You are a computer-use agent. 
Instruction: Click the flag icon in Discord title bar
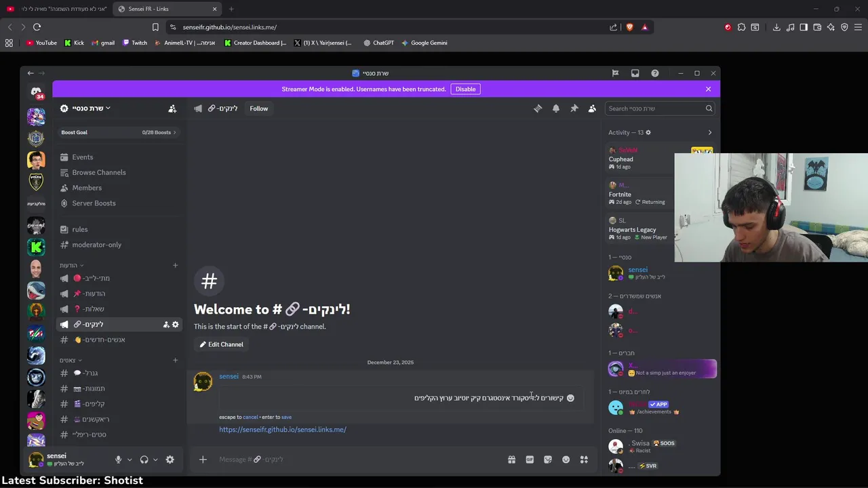[615, 73]
